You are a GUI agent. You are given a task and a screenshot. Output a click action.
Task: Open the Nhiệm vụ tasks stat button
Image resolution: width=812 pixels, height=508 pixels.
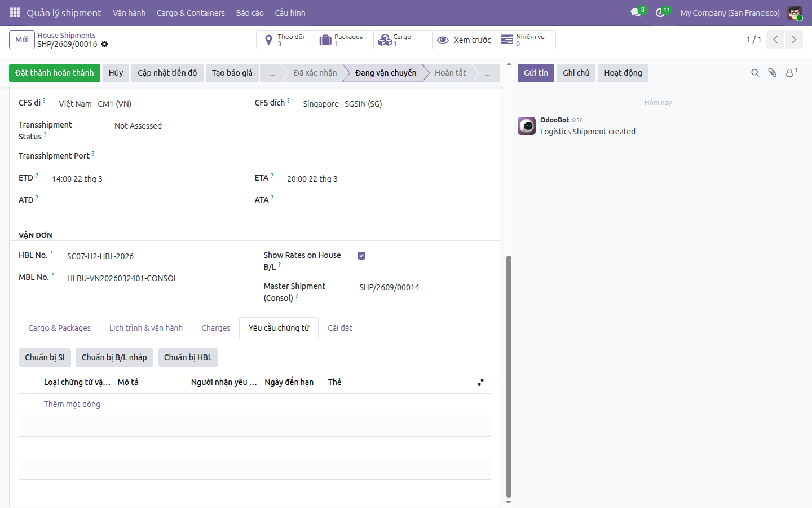(526, 40)
